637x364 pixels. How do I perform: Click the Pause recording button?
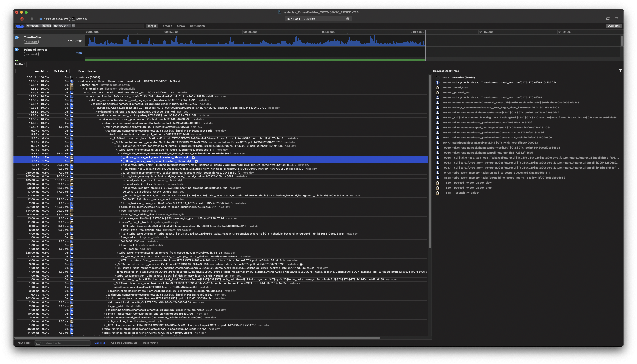[x=32, y=19]
